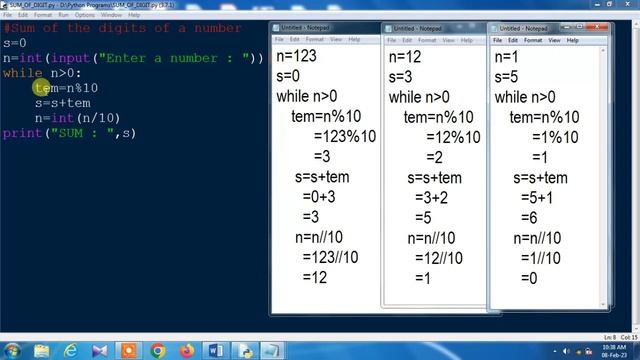The image size is (640, 360).
Task: Show hidden system tray icons arrow
Action: click(x=555, y=351)
